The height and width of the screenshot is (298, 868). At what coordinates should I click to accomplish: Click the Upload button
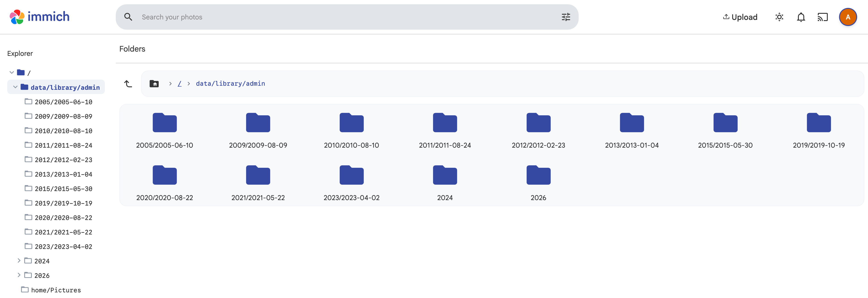740,17
